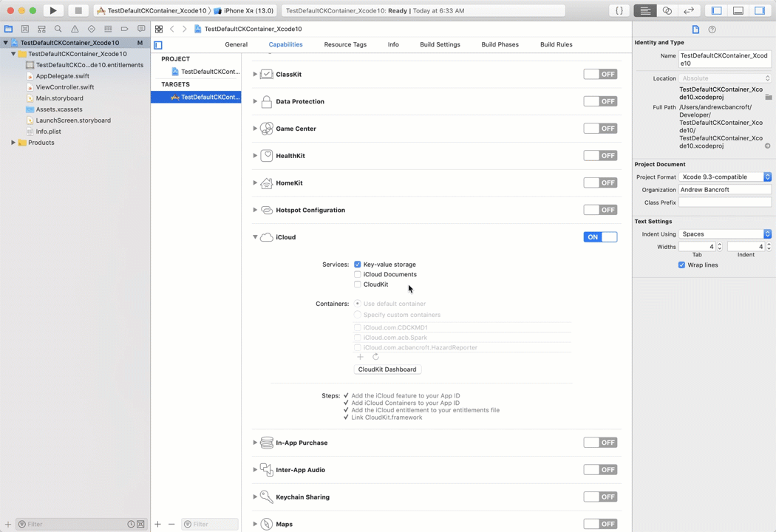Open the debug navigator
The image size is (776, 532).
point(108,29)
